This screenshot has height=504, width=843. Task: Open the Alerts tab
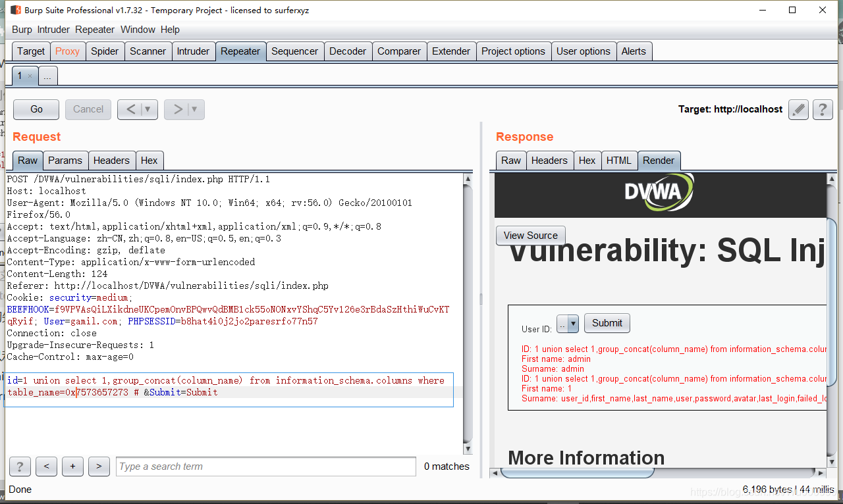tap(634, 51)
